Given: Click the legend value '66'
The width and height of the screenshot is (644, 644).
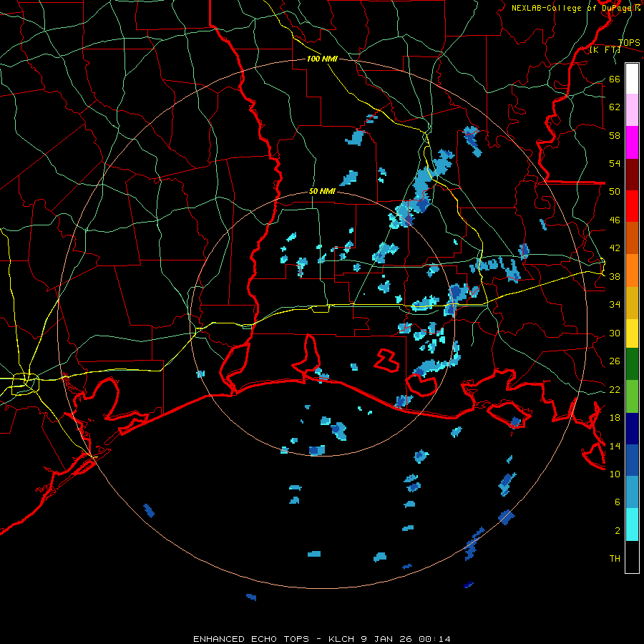Looking at the screenshot, I should (x=615, y=79).
